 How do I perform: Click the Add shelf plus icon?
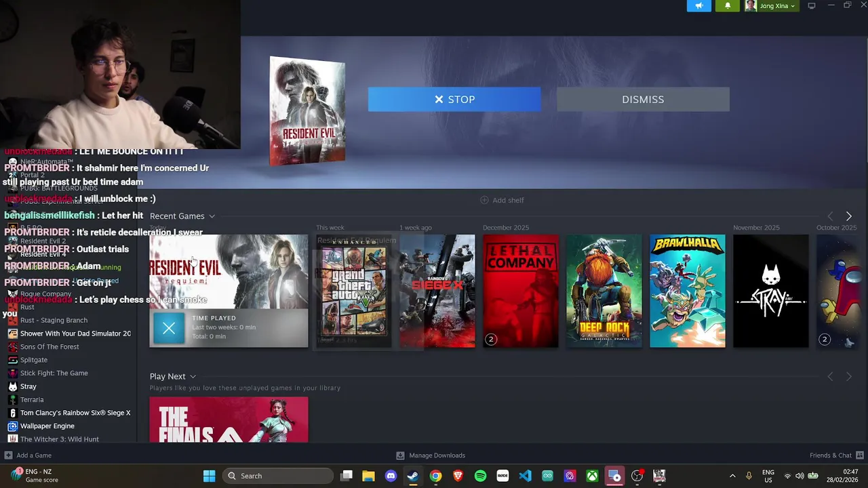pos(484,200)
